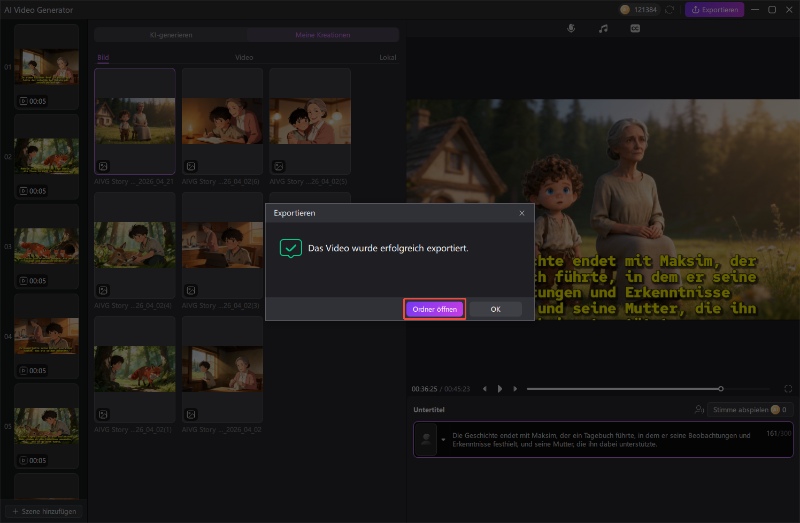The height and width of the screenshot is (523, 800).
Task: Step to next frame arrow
Action: [514, 388]
